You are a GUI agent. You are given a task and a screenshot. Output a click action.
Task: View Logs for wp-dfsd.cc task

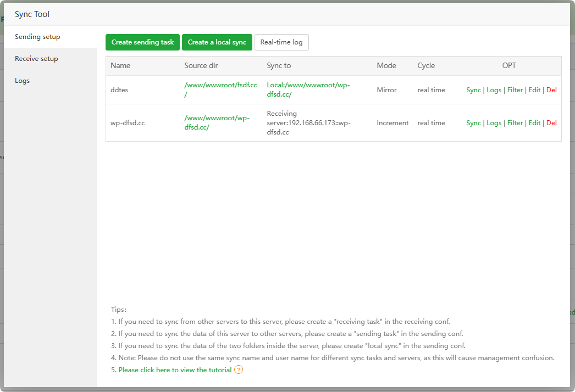pyautogui.click(x=494, y=123)
